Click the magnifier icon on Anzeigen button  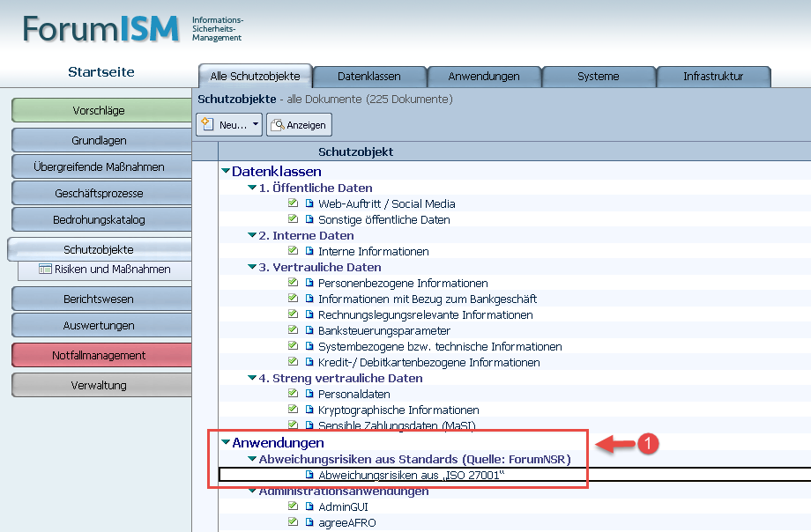(x=277, y=125)
